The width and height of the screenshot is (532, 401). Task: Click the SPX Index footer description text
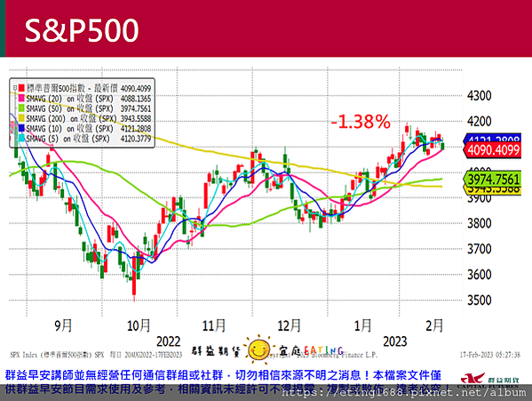96,355
